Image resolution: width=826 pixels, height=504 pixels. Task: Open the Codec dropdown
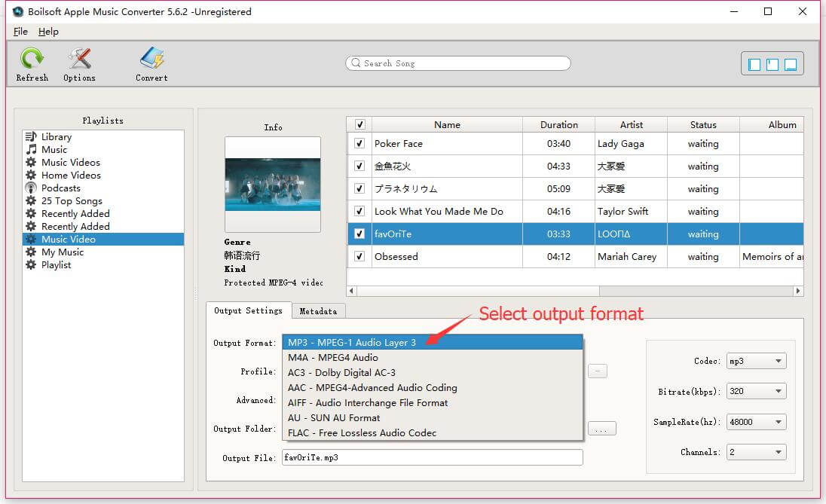[x=756, y=361]
